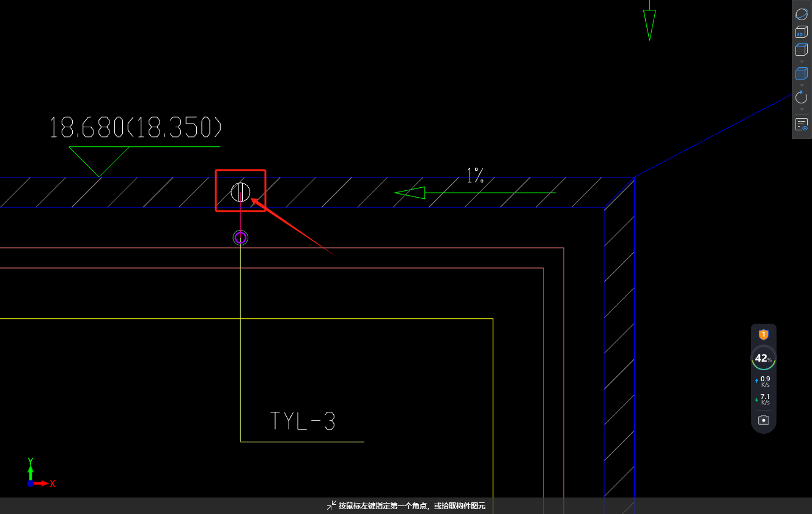Click the green elevation triangle marker
812x514 pixels.
click(x=99, y=162)
